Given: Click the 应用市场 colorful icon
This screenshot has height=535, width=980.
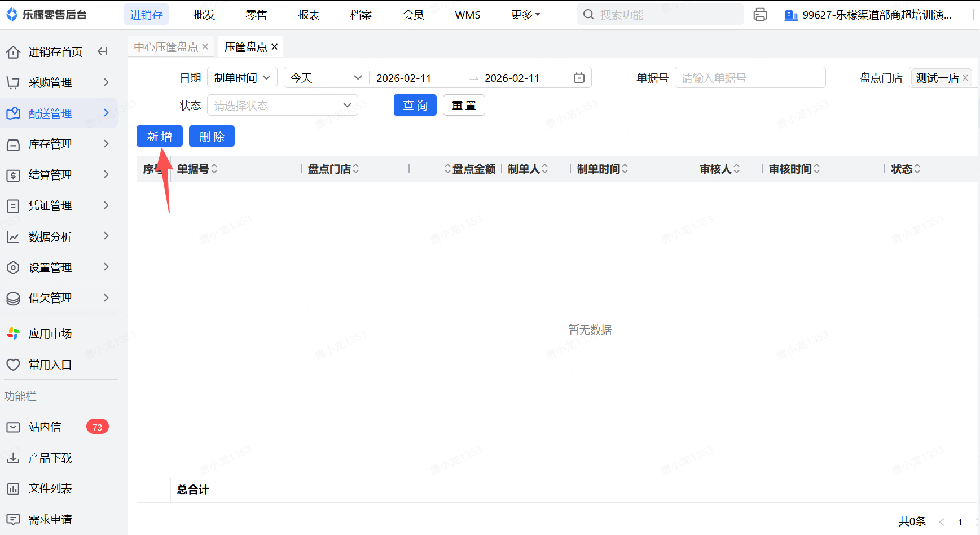Looking at the screenshot, I should point(13,334).
